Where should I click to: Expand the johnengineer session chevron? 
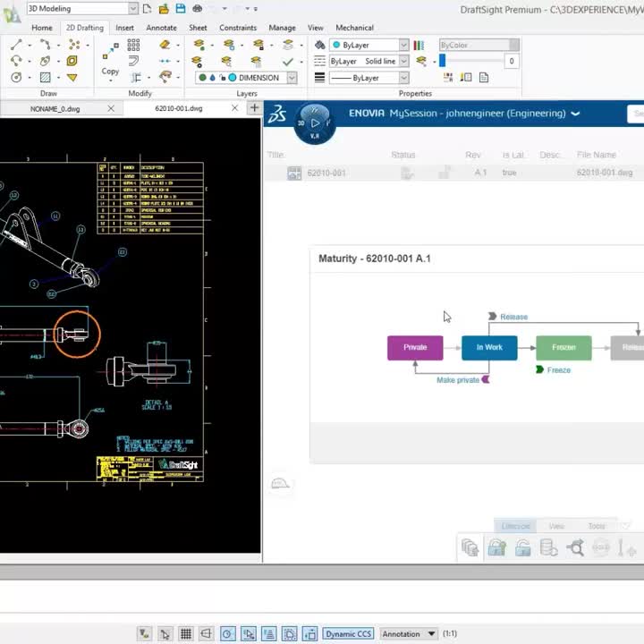(x=575, y=114)
